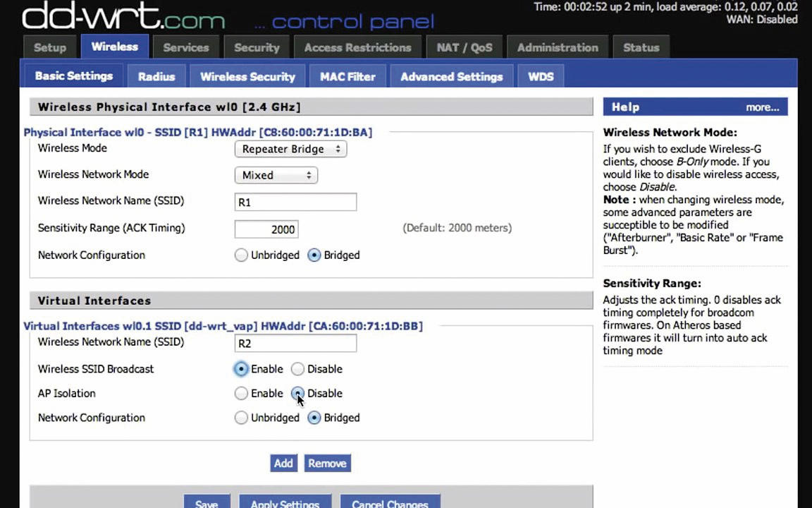Click the Add virtual interface button
This screenshot has height=508, width=812.
tap(283, 463)
